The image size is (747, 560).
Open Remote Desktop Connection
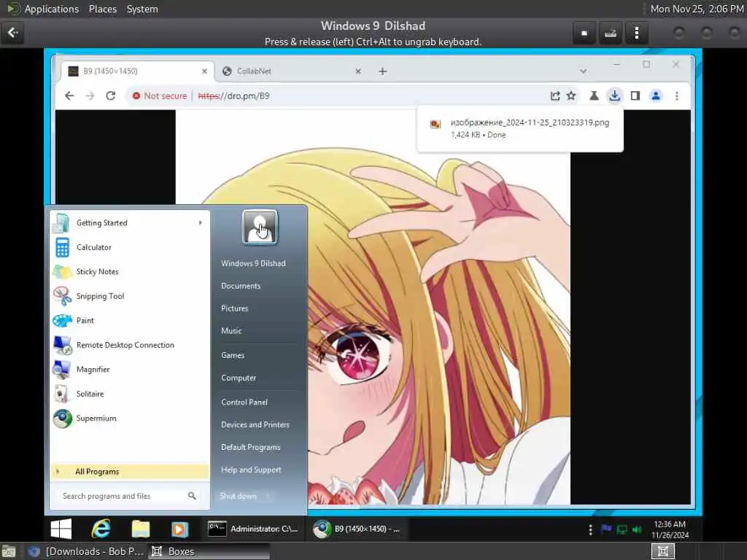[x=128, y=345]
